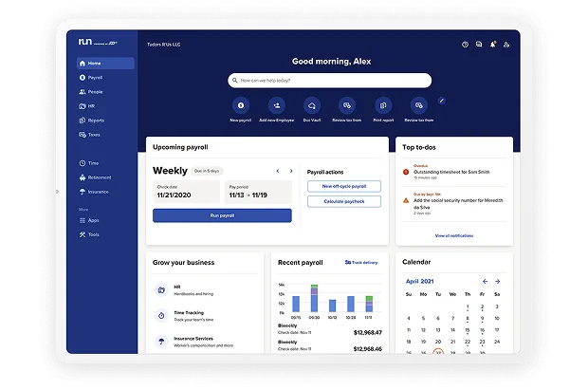Click the HR handbooks icon under Grow your business
Image resolution: width=588 pixels, height=390 pixels.
click(x=161, y=289)
